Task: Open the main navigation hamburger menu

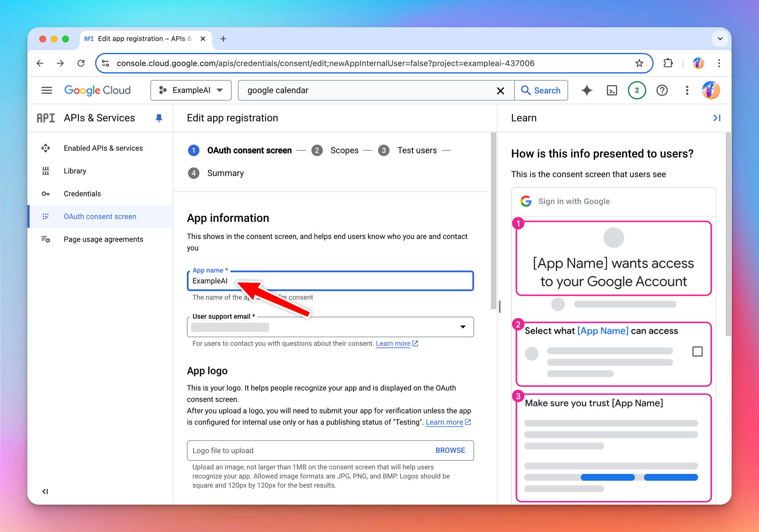Action: coord(47,90)
